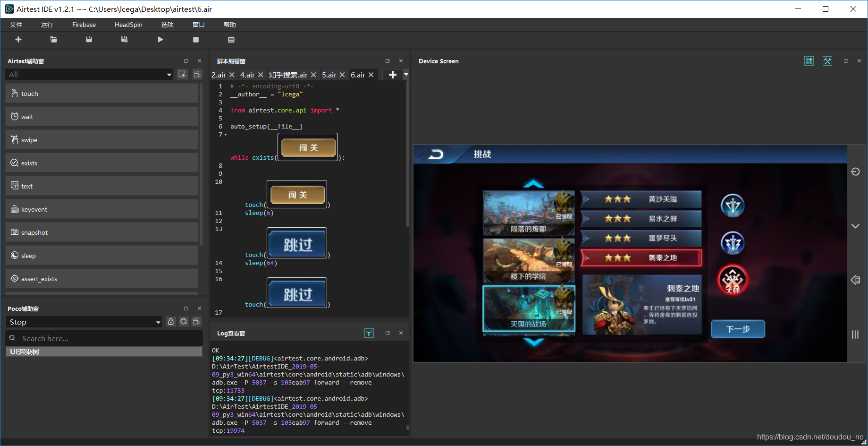Click the record icon beside the All dropdown
The width and height of the screenshot is (868, 446).
tap(182, 74)
